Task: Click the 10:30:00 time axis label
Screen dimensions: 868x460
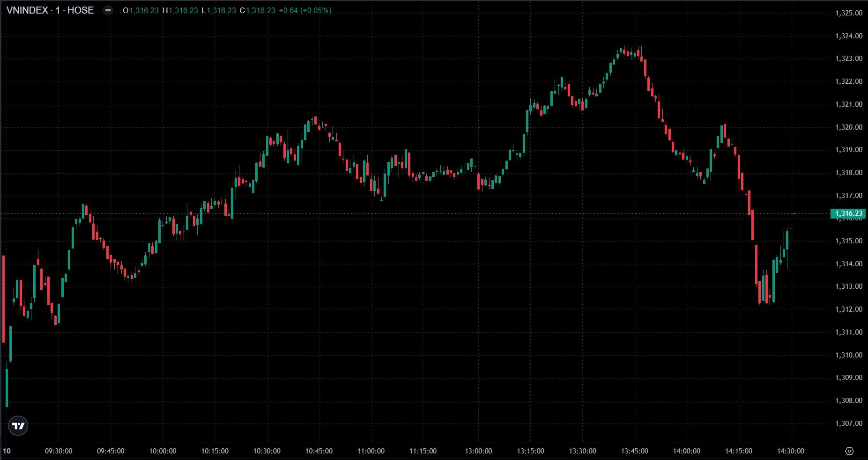Action: coord(267,451)
